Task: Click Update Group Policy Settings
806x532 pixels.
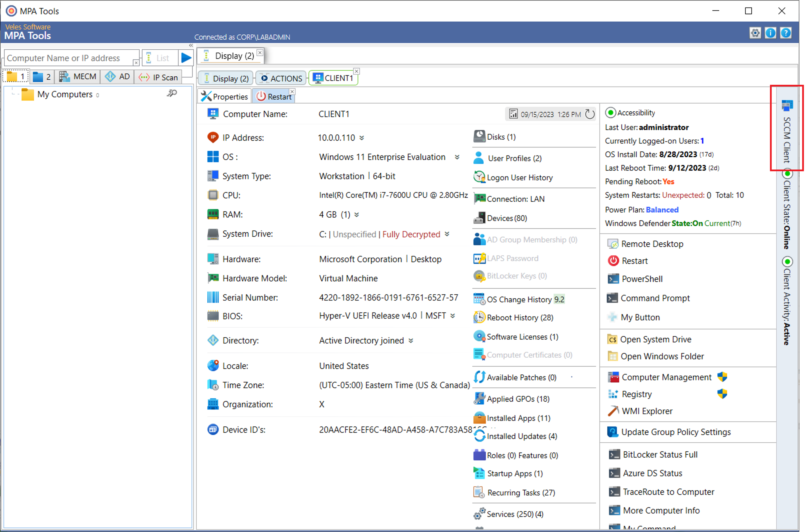Action: click(669, 432)
